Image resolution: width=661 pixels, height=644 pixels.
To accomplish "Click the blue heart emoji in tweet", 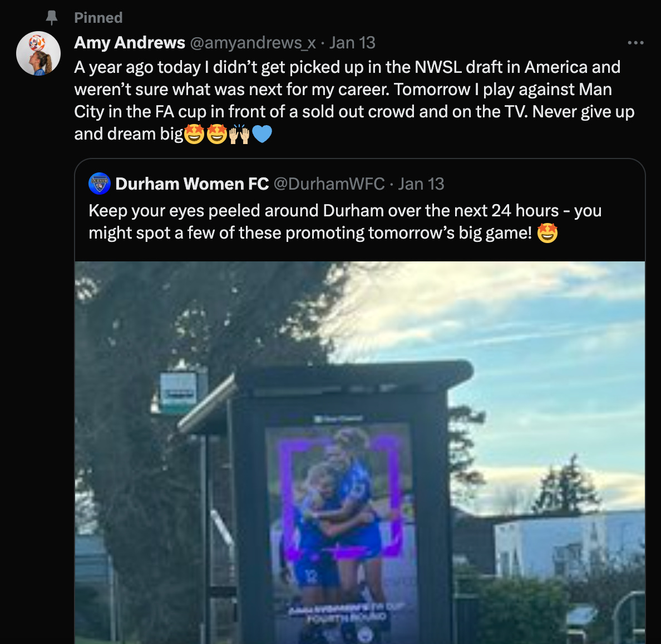I will 262,134.
